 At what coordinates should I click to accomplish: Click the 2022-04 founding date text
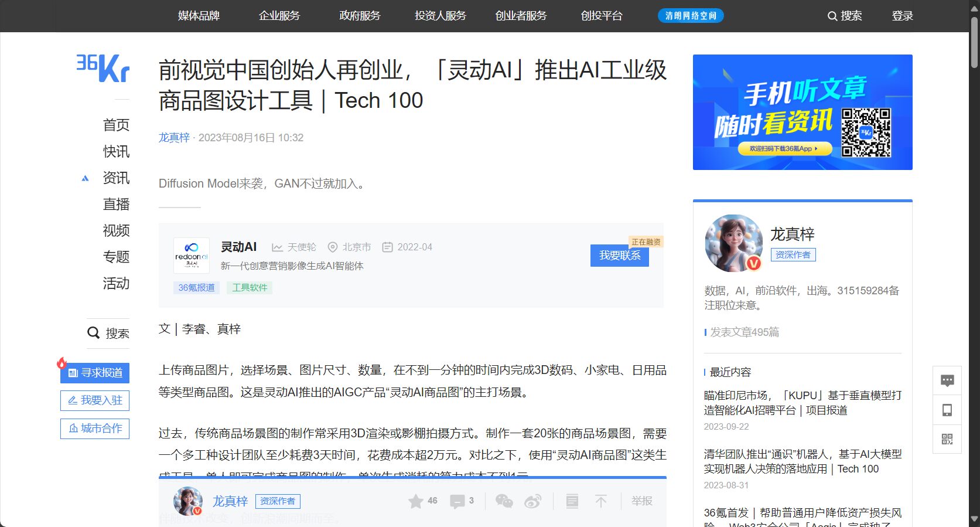tap(415, 247)
